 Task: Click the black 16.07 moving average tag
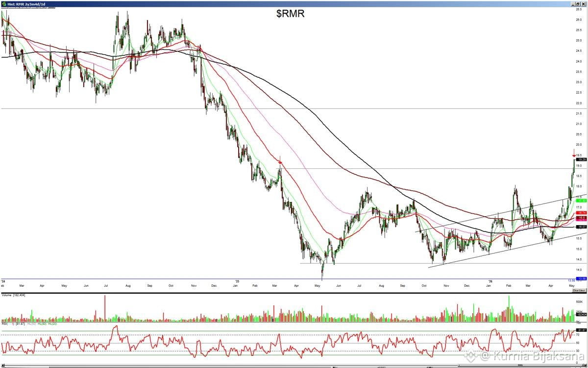tap(581, 227)
